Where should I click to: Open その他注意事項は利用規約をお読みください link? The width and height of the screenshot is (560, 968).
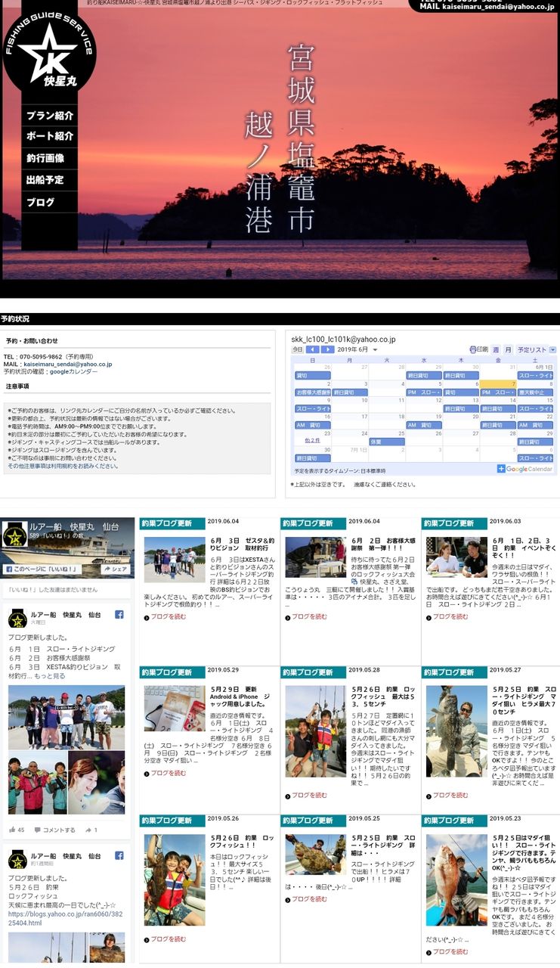(63, 466)
